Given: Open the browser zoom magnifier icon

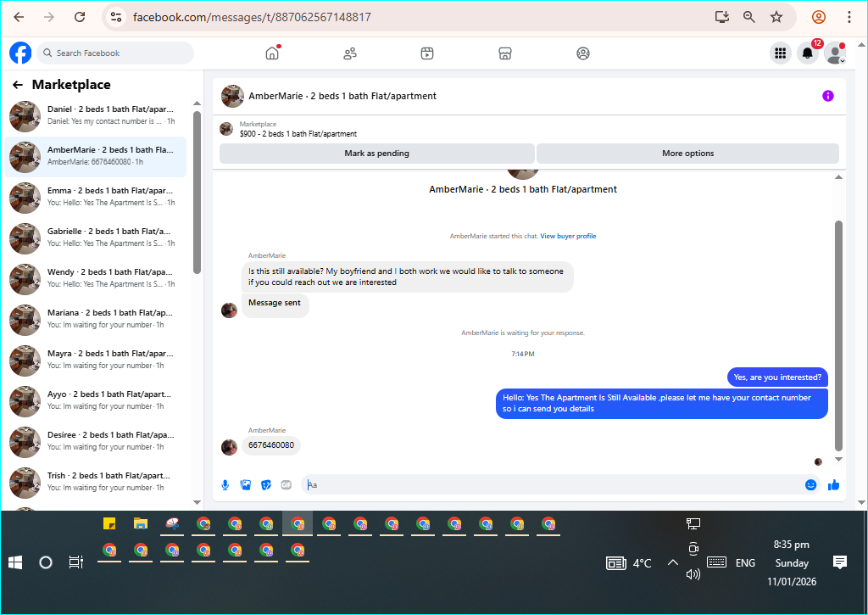Looking at the screenshot, I should point(749,17).
